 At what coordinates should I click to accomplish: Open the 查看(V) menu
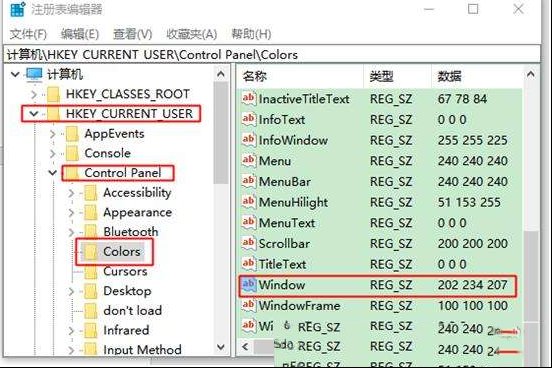click(x=132, y=34)
